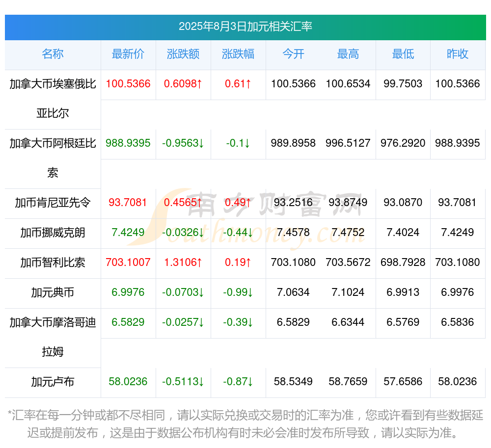
Task: Click opening value 7.0634
Action: tap(293, 292)
